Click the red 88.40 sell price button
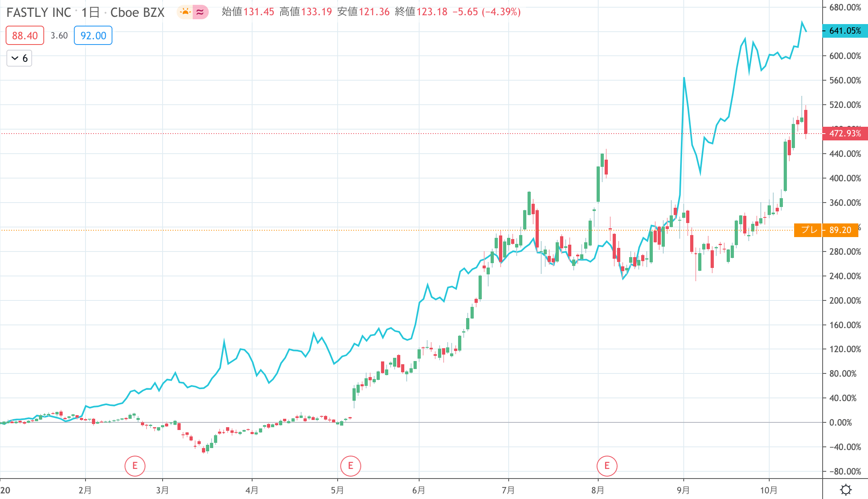 pyautogui.click(x=25, y=35)
